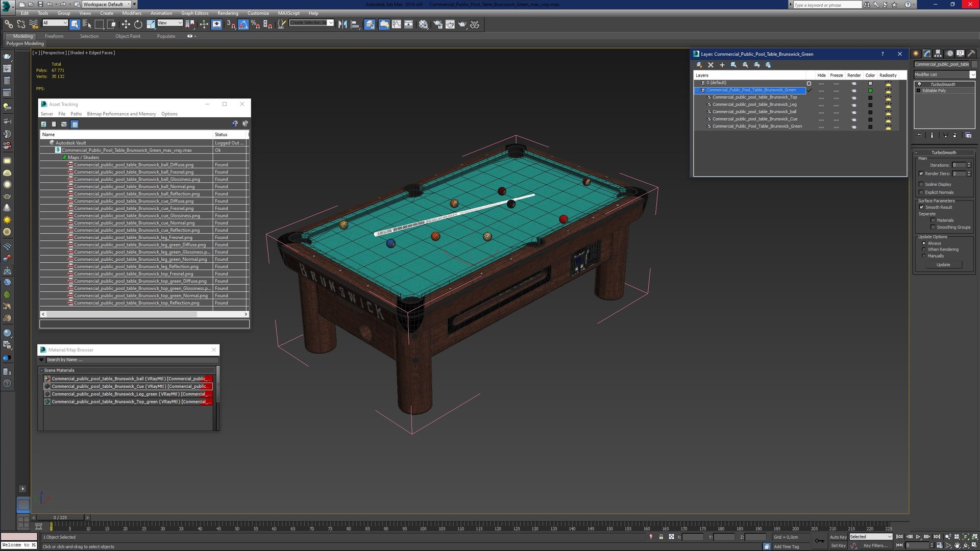The width and height of the screenshot is (980, 551).
Task: Open the selection filter All dropdown
Action: (55, 23)
